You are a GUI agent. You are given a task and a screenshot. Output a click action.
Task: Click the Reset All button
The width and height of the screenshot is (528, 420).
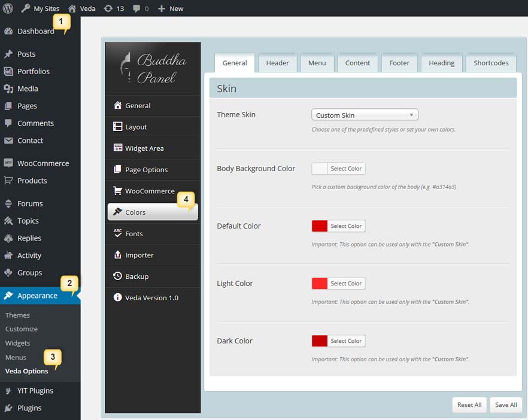pos(469,405)
